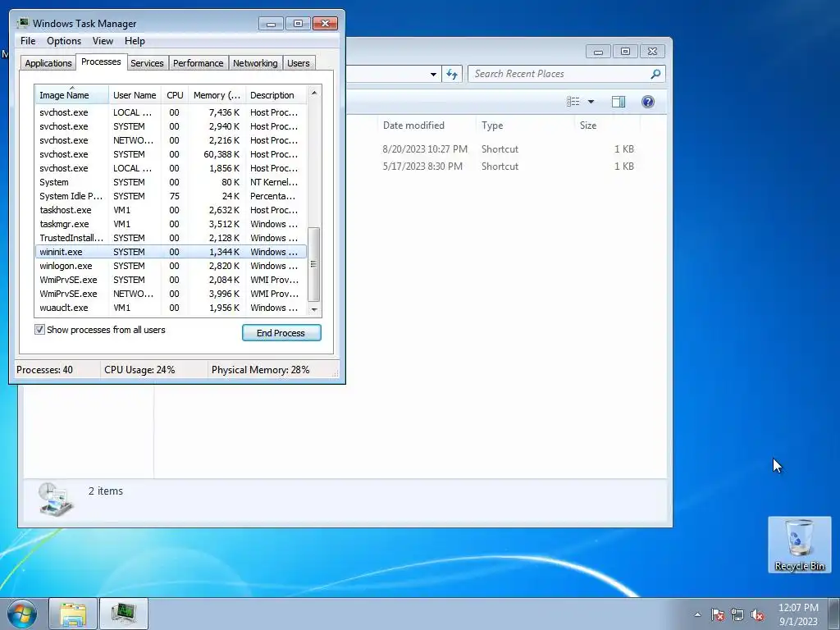Select the Recycle Bin desktop icon
840x630 pixels.
point(799,545)
